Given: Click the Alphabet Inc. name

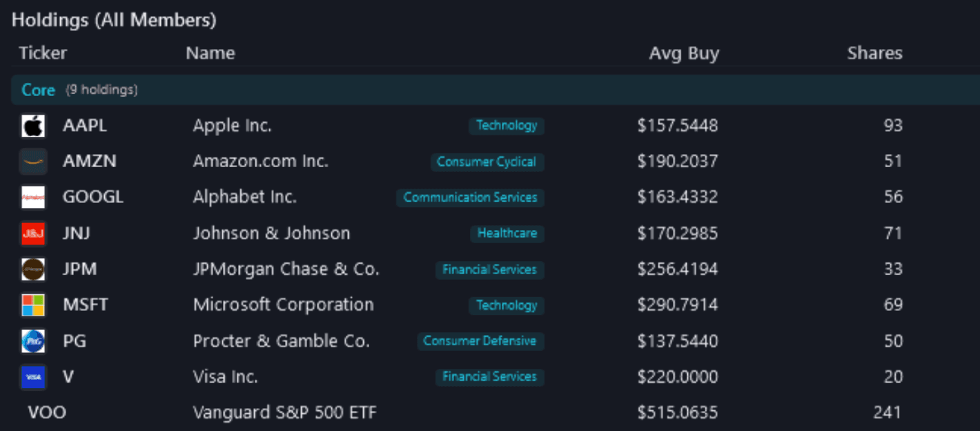Looking at the screenshot, I should pyautogui.click(x=245, y=198).
